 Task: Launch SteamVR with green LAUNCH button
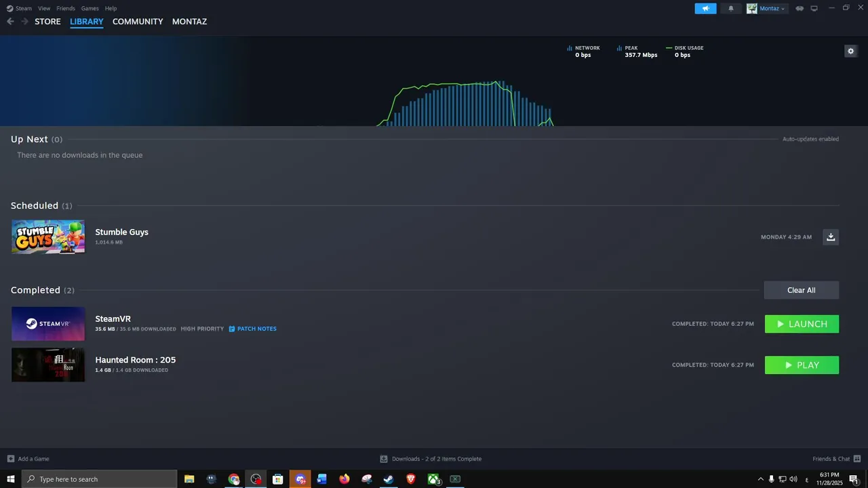802,324
